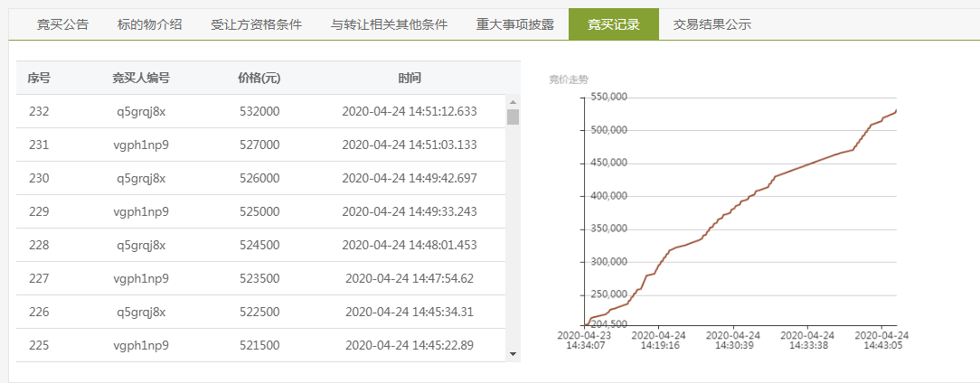Image resolution: width=980 pixels, height=383 pixels.
Task: Select the row number 229 cell
Action: 39,211
